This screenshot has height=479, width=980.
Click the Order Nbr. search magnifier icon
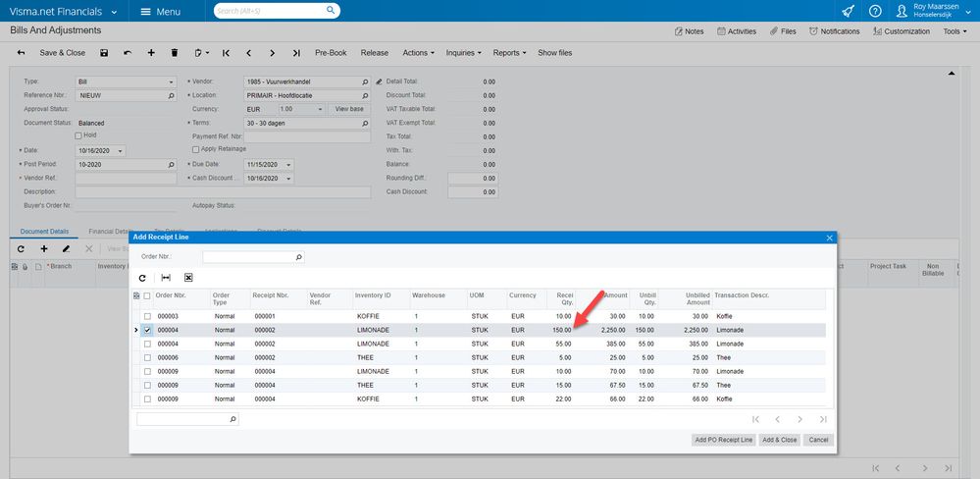tap(299, 257)
